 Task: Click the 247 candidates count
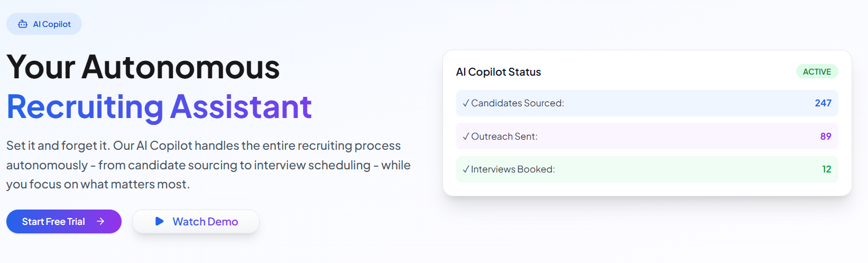point(823,103)
